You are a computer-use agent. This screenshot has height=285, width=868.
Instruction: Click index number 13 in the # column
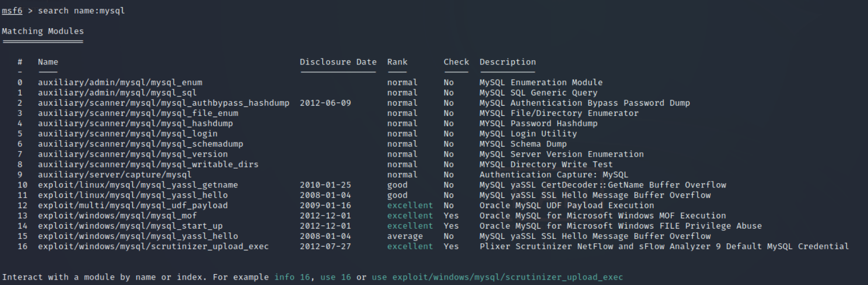click(22, 217)
